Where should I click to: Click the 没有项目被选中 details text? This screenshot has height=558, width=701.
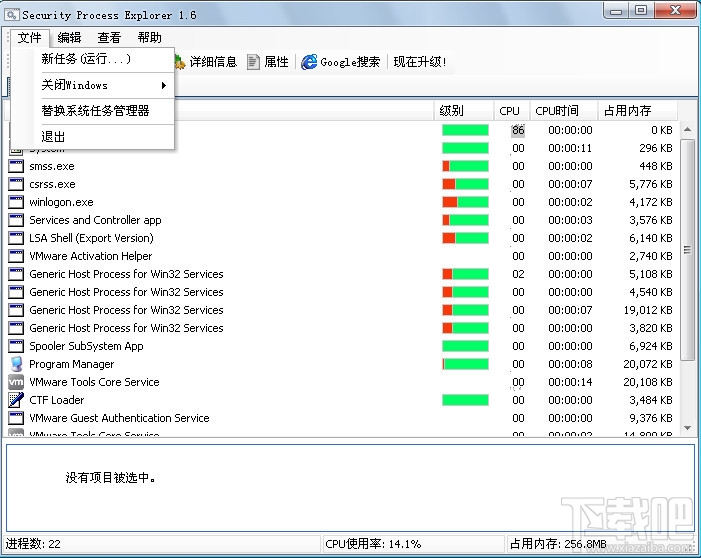coord(111,478)
